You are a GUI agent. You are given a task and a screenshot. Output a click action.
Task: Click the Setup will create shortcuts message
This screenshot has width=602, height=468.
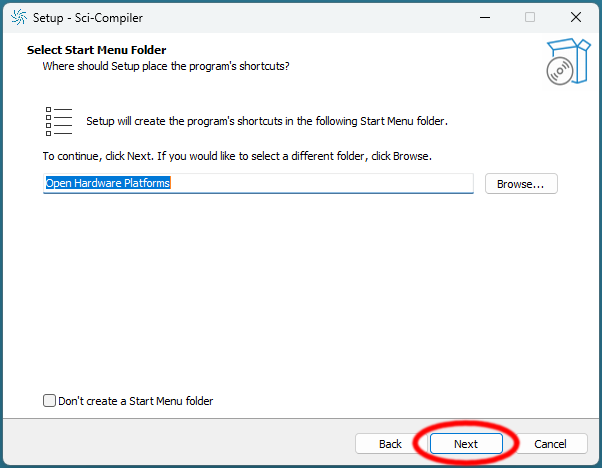[267, 121]
